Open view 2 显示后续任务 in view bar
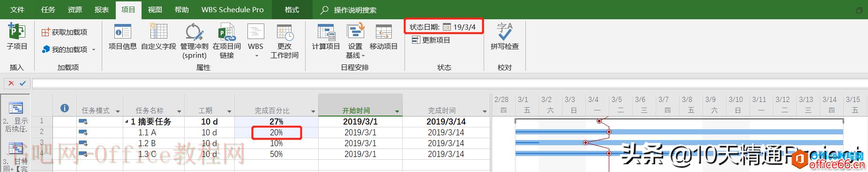The width and height of the screenshot is (868, 172). pos(15,117)
